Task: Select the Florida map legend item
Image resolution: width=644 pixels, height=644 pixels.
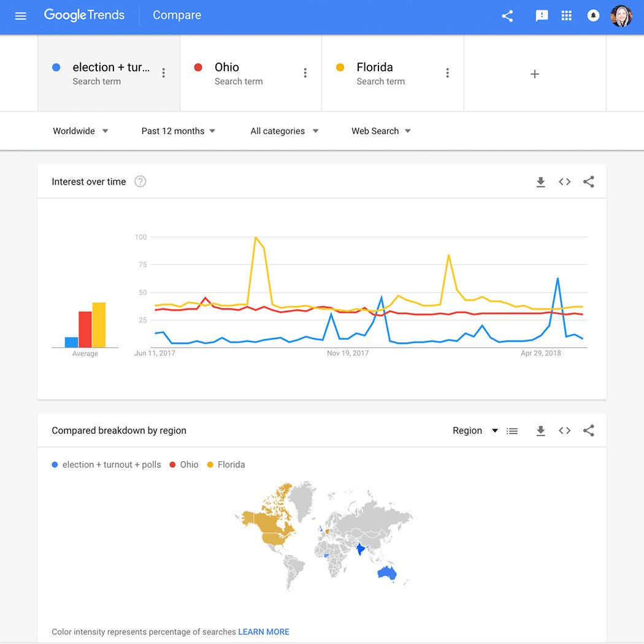Action: [226, 464]
